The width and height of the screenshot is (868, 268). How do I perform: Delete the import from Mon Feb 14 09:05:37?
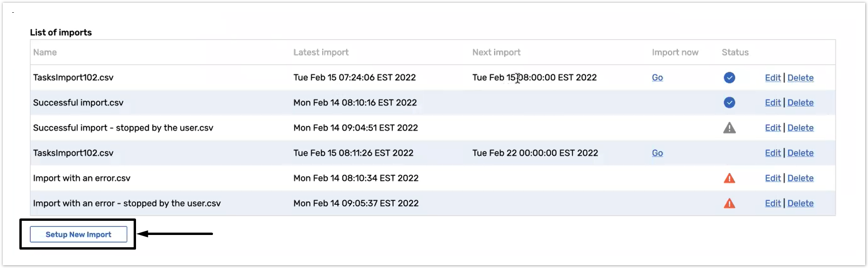coord(800,203)
